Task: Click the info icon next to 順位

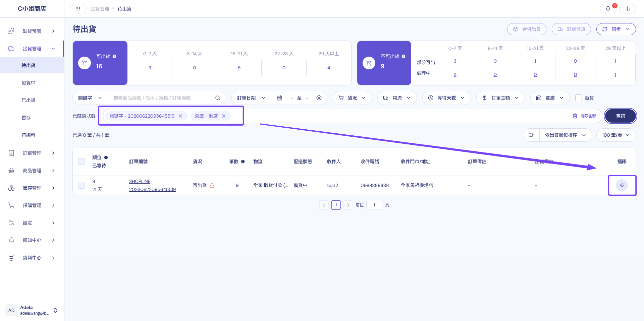Action: 106,157
